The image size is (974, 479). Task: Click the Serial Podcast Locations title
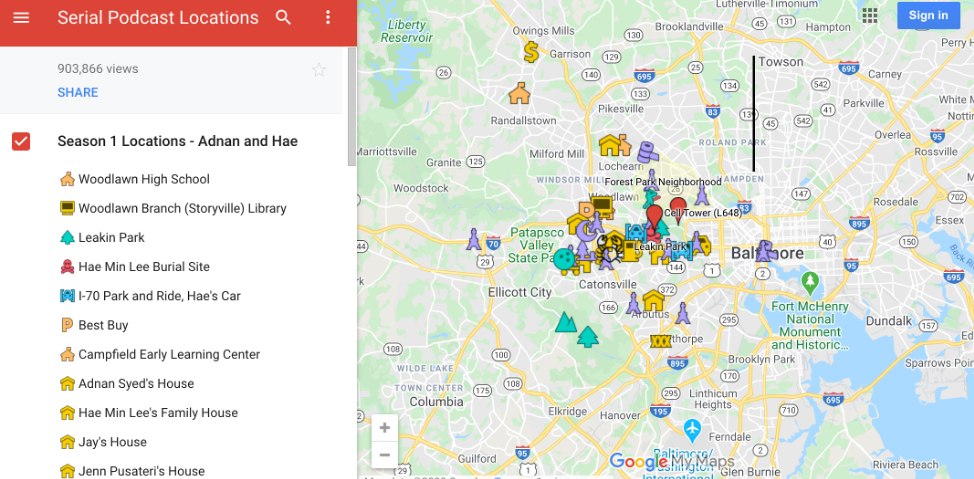pyautogui.click(x=158, y=17)
